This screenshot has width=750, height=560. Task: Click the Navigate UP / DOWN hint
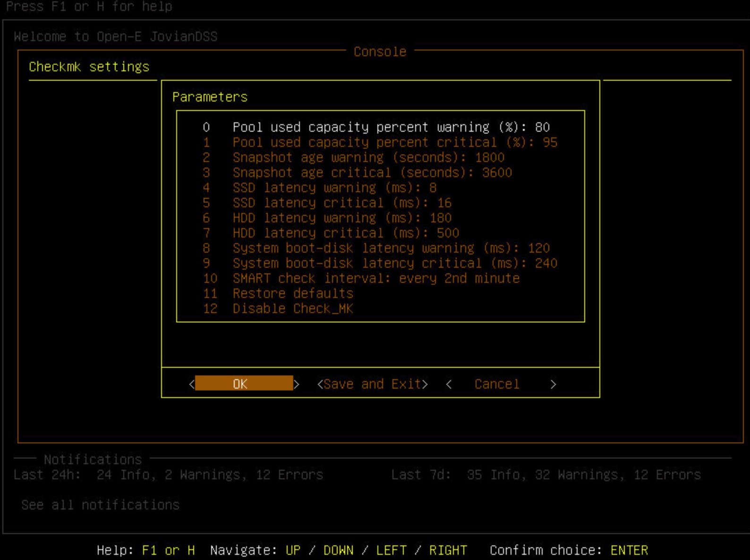coord(339,550)
